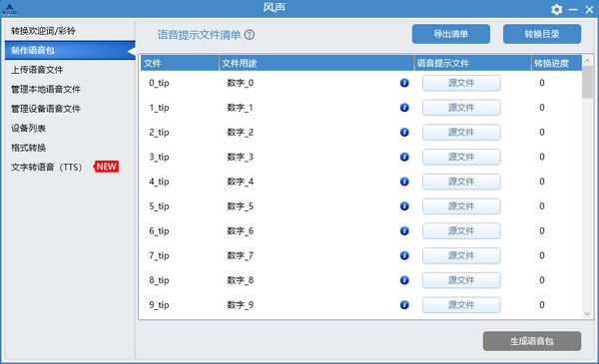Open 文字转语音 (TTS) page
Image resolution: width=599 pixels, height=364 pixels.
[x=46, y=168]
